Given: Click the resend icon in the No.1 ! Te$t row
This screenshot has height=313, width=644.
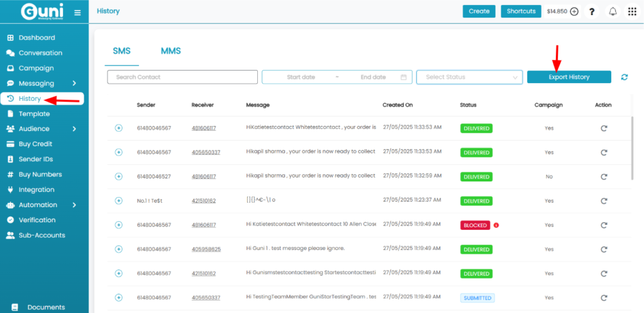Looking at the screenshot, I should click(603, 201).
